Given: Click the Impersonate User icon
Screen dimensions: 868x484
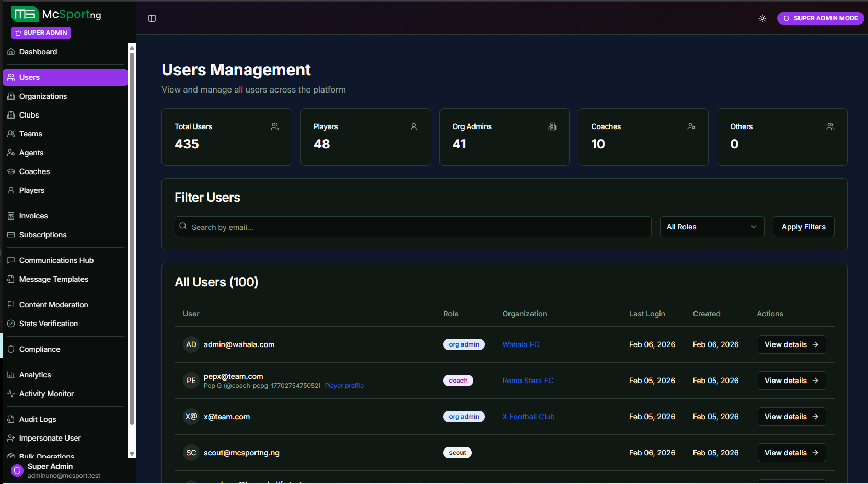Looking at the screenshot, I should (11, 438).
